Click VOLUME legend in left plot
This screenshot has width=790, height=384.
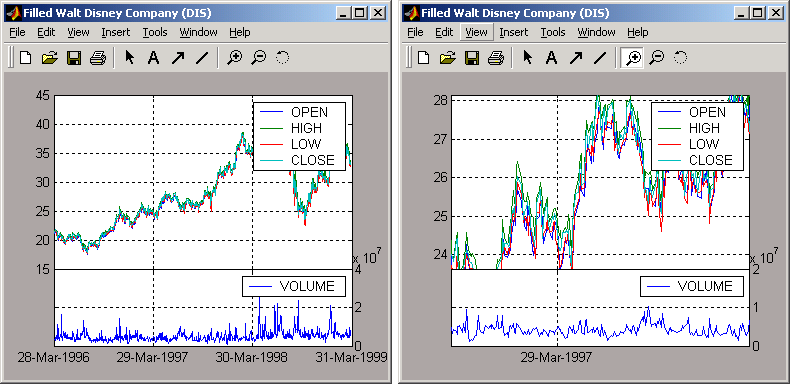pyautogui.click(x=294, y=286)
